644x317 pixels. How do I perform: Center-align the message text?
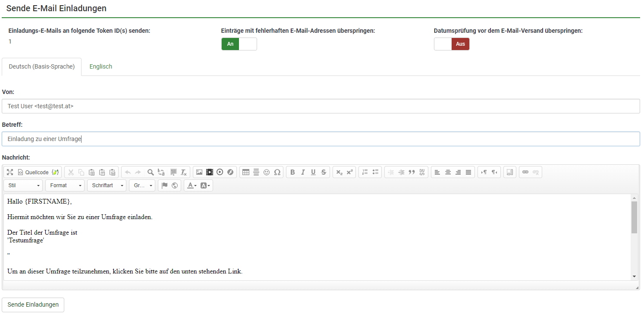pos(448,172)
